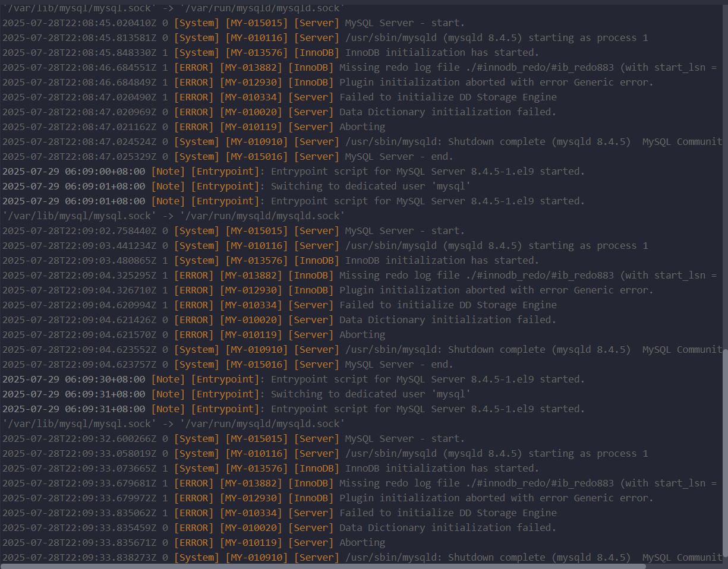Click the 22:09:03.441234Z mysqld starting as process line
728x569 pixels.
click(325, 245)
